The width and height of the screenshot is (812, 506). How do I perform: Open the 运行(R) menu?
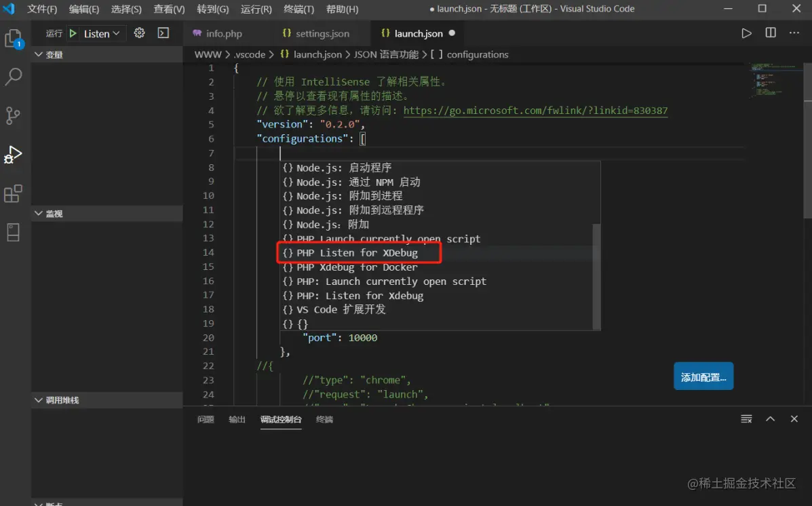pyautogui.click(x=256, y=9)
